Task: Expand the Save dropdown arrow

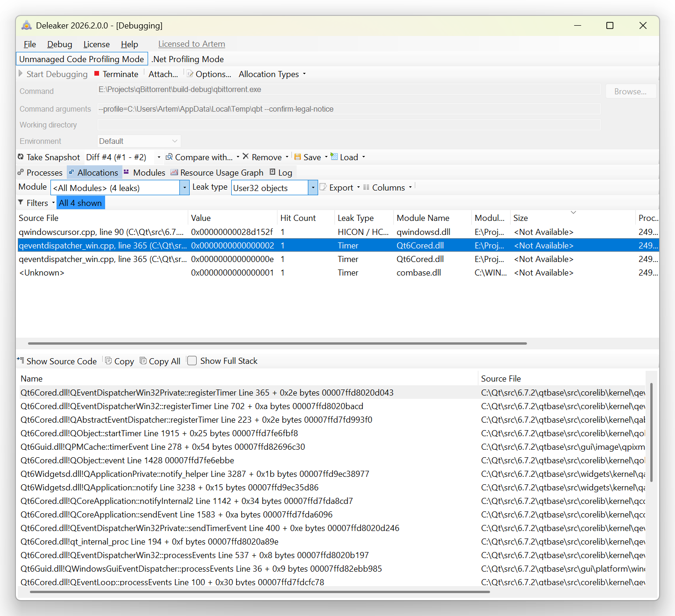Action: point(326,157)
